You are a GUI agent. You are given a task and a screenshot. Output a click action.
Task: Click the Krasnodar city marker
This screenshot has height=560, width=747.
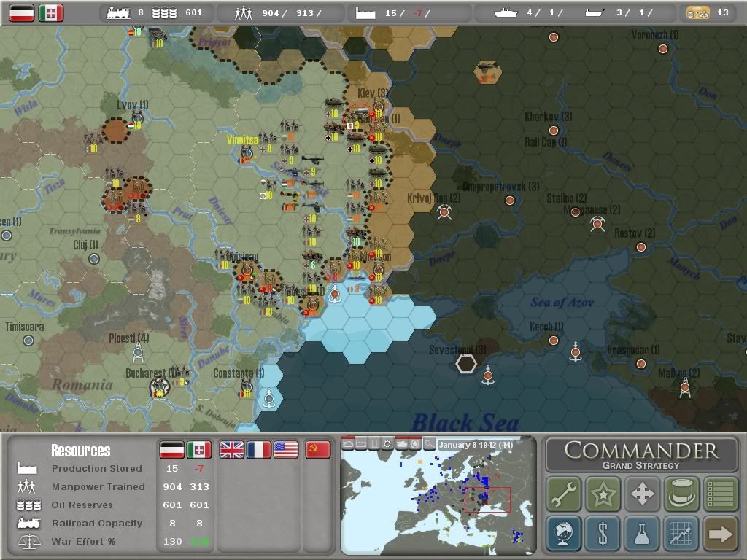click(x=640, y=364)
